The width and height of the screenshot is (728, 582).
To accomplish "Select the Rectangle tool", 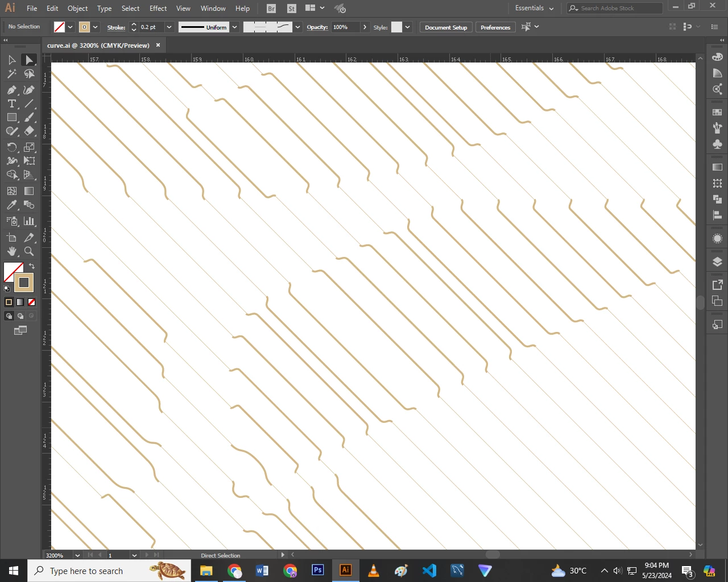I will (12, 117).
